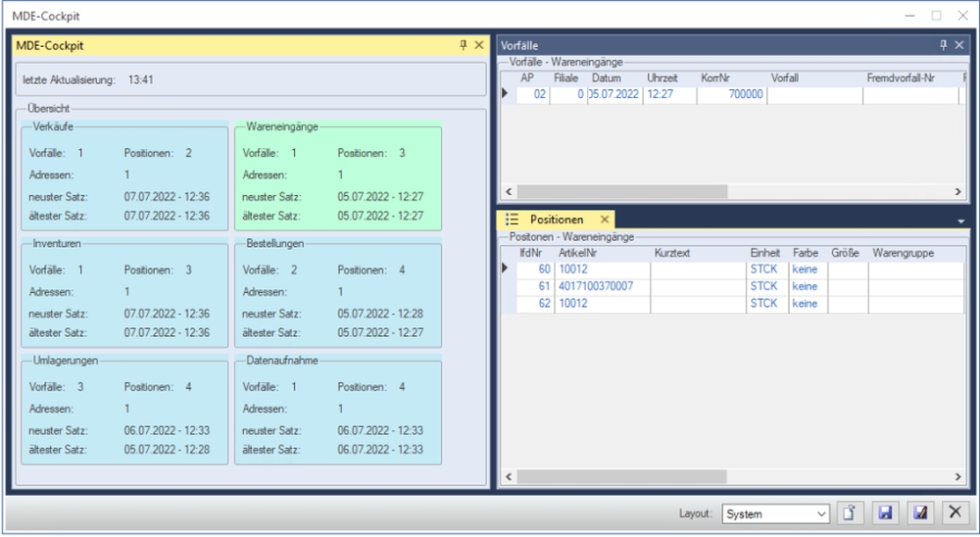Click the Datum column header in Vorfälle
The width and height of the screenshot is (980, 537).
(x=607, y=77)
